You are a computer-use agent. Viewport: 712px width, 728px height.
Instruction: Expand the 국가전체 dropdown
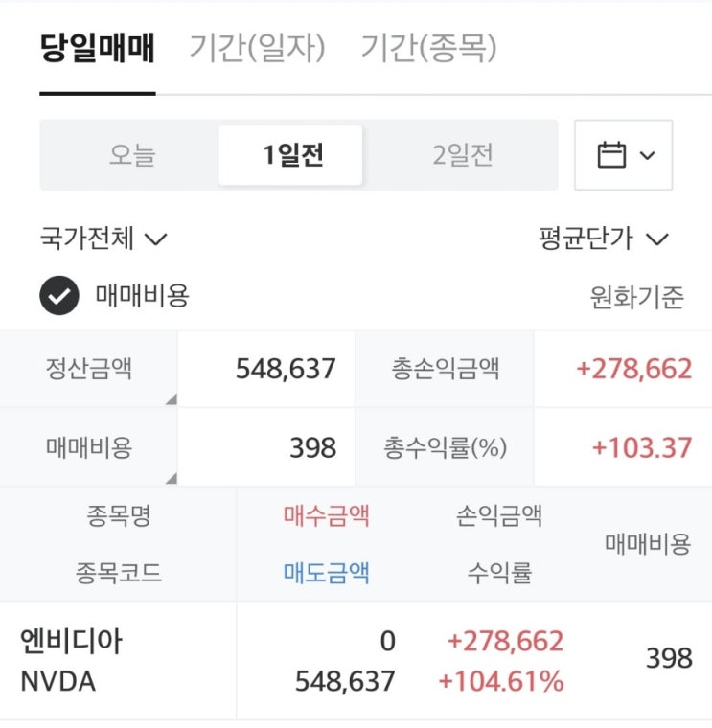click(x=103, y=239)
